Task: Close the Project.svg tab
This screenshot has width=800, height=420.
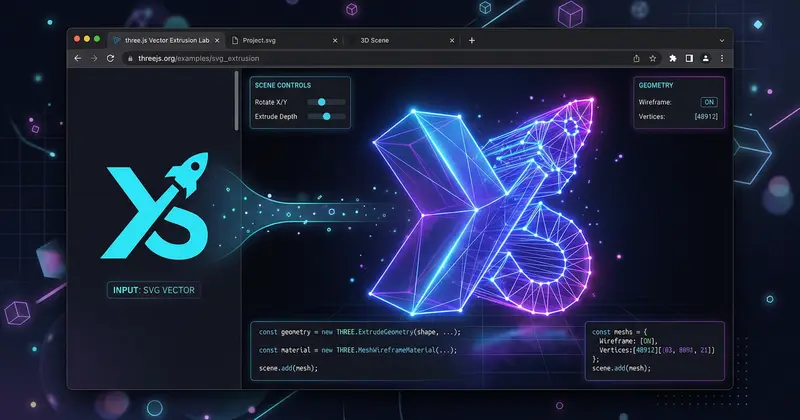Action: (x=335, y=40)
